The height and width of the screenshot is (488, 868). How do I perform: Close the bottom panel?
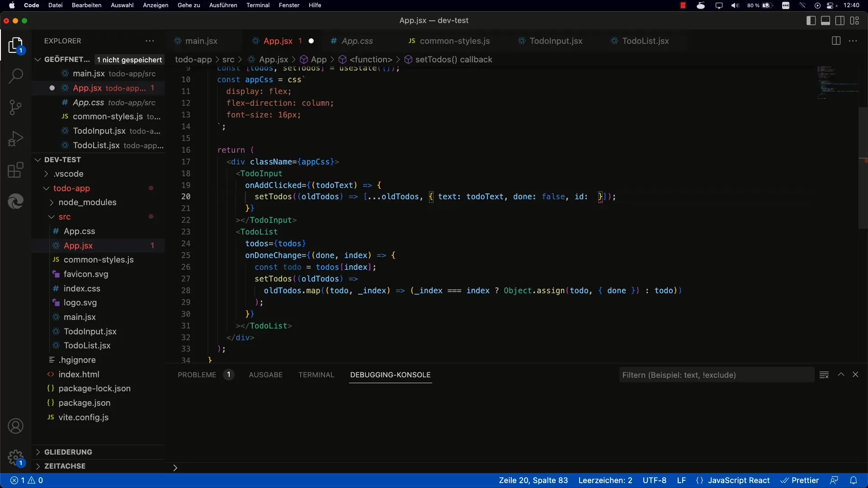pyautogui.click(x=855, y=375)
